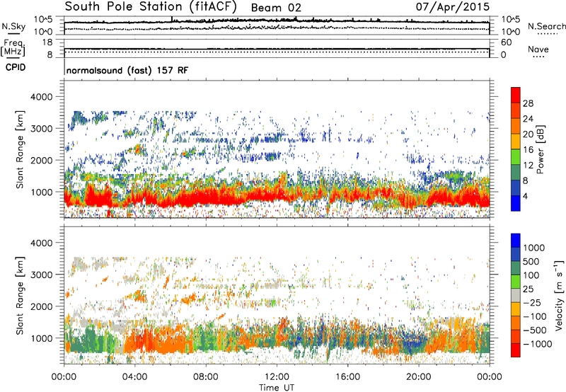Click the '28' power colorbar label
566x392 pixels.
(528, 103)
